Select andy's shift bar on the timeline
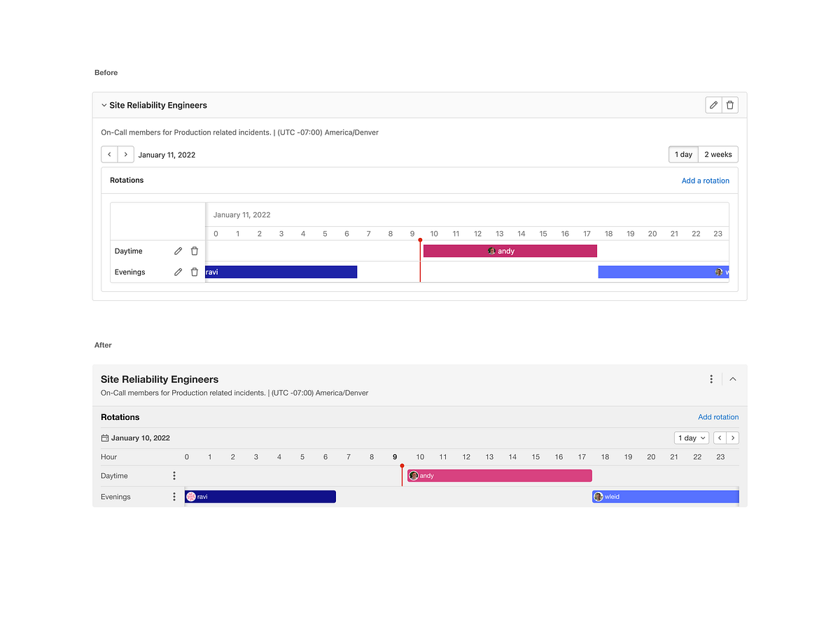Viewport: 840px width, 630px height. pos(510,251)
